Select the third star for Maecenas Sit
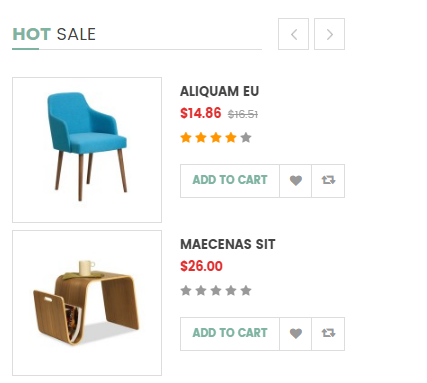The width and height of the screenshot is (427, 383). coord(216,290)
